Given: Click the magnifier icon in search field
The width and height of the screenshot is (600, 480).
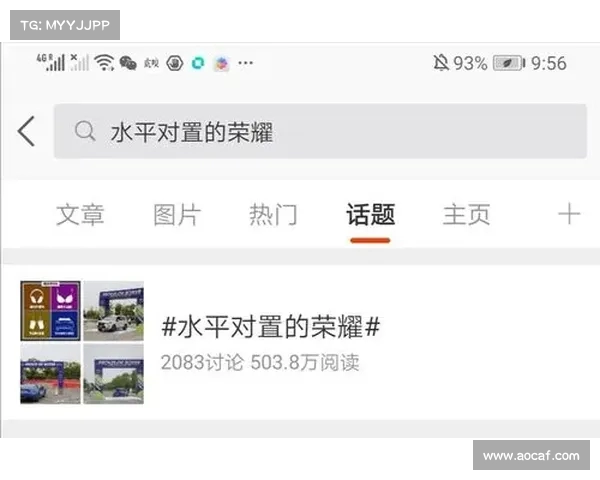Looking at the screenshot, I should [86, 132].
